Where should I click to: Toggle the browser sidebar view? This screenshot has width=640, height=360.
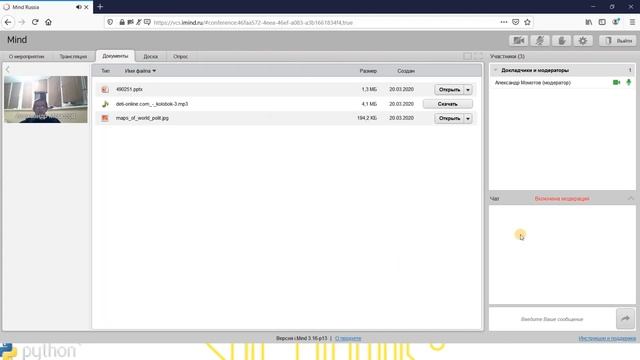pyautogui.click(x=602, y=22)
